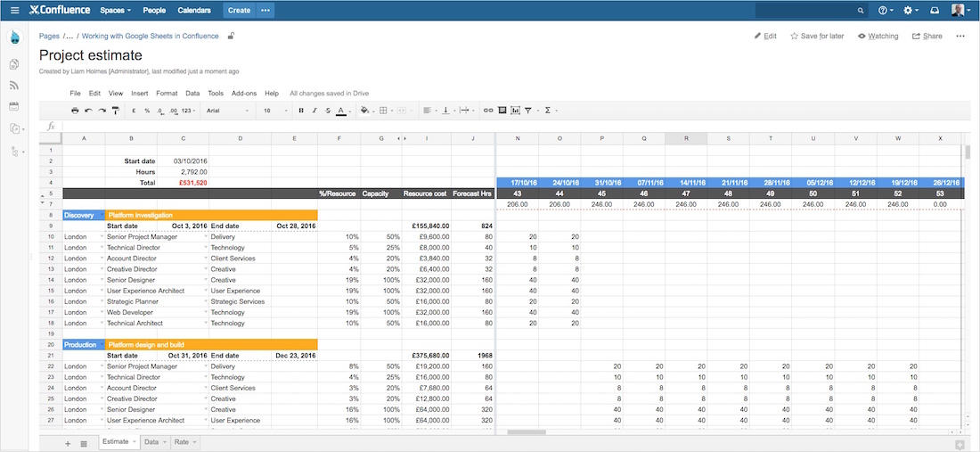Click the insert link icon
The image size is (980, 452).
[487, 111]
